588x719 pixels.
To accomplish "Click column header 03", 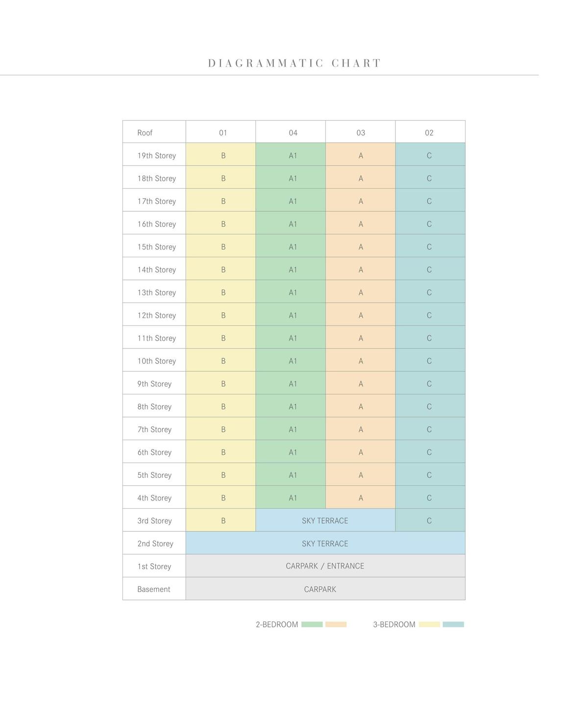I will [361, 132].
